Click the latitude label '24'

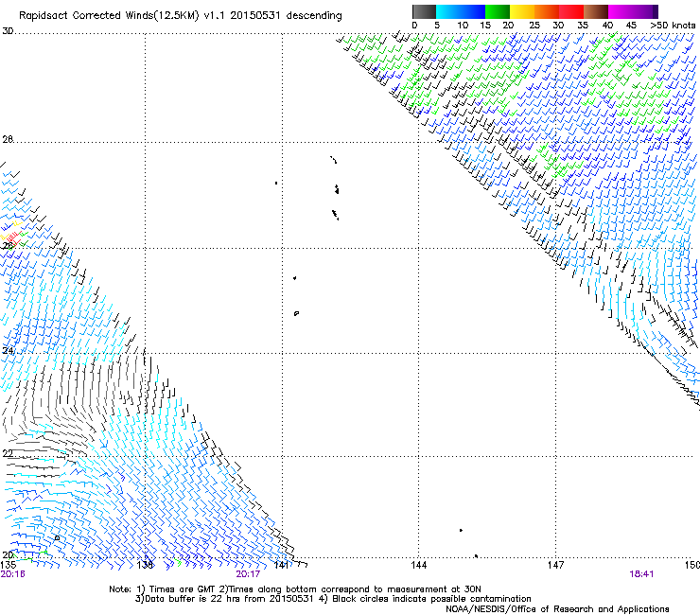coord(8,350)
